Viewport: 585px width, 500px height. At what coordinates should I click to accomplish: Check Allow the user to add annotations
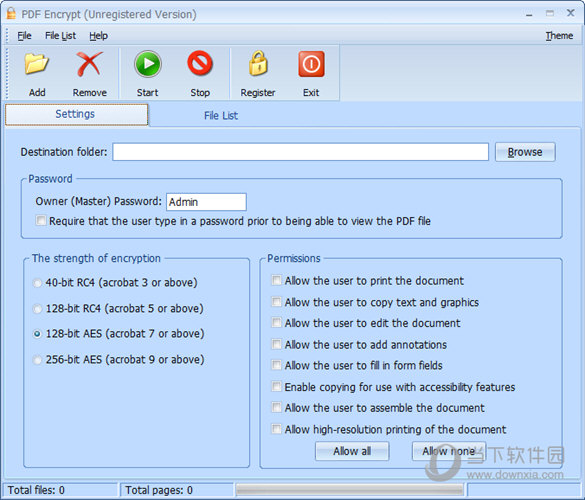(276, 344)
